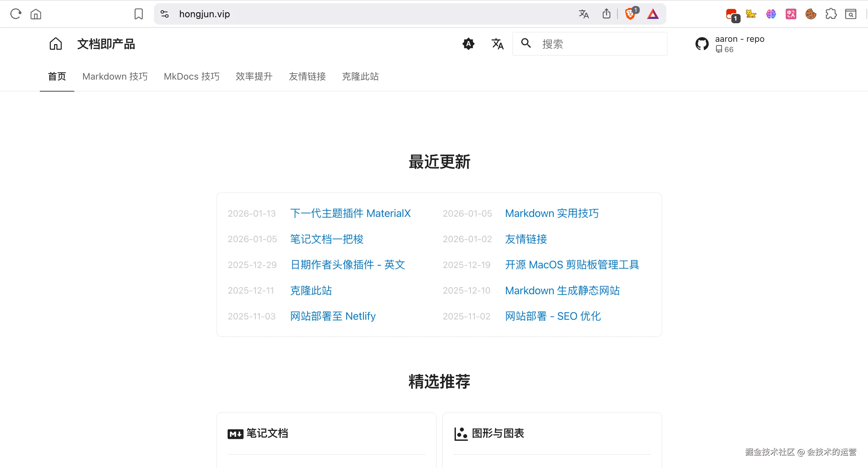868x468 pixels.
Task: Click the cookie extension icon
Action: point(810,14)
